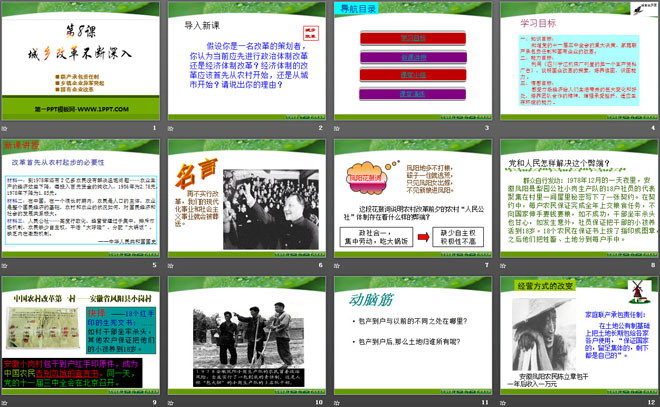The height and width of the screenshot is (407, 660).
Task: Select slide 12 titled 经营方式的改变
Action: pos(579,336)
